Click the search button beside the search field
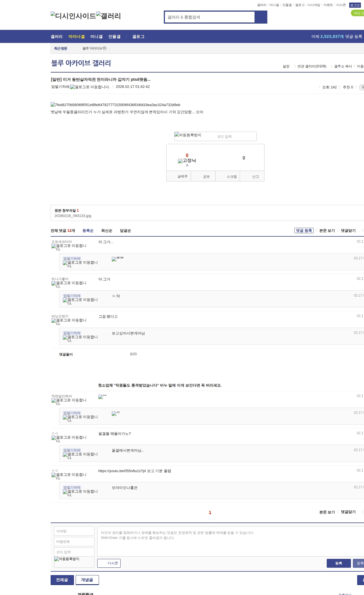Image resolution: width=364 pixels, height=595 pixels. click(x=261, y=17)
